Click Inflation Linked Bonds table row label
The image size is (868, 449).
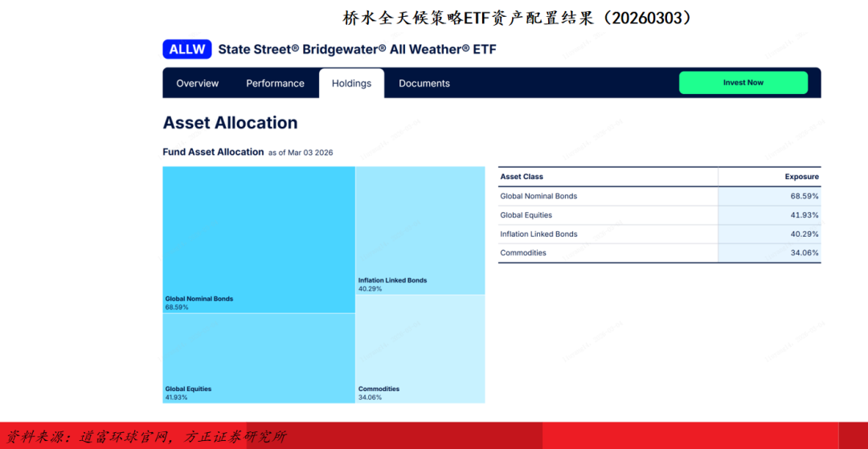pyautogui.click(x=538, y=234)
